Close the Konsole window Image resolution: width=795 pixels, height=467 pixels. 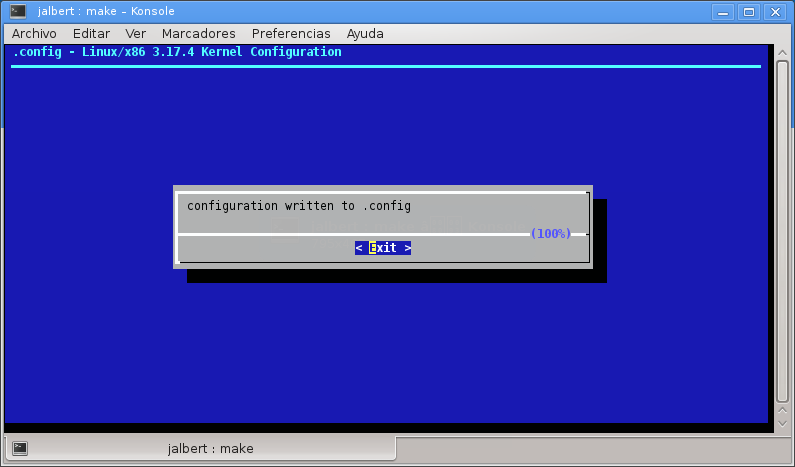774,11
